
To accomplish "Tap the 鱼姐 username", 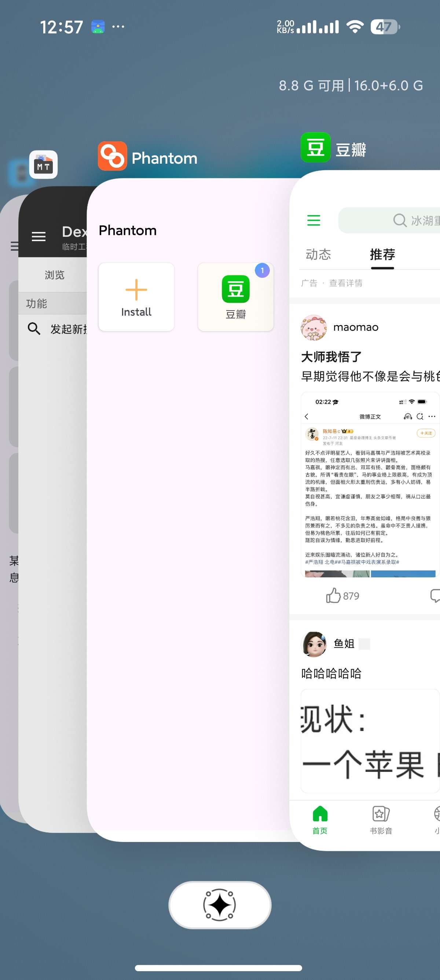I will pos(344,644).
